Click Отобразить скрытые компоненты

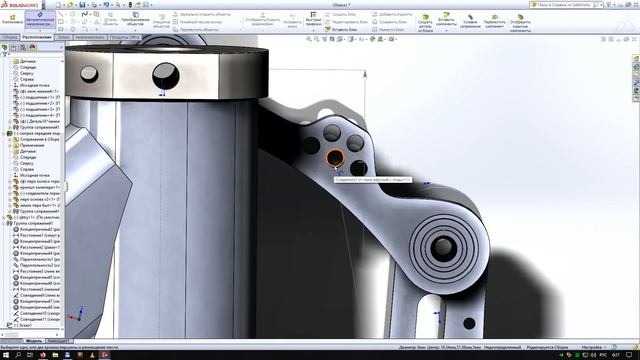click(x=520, y=23)
